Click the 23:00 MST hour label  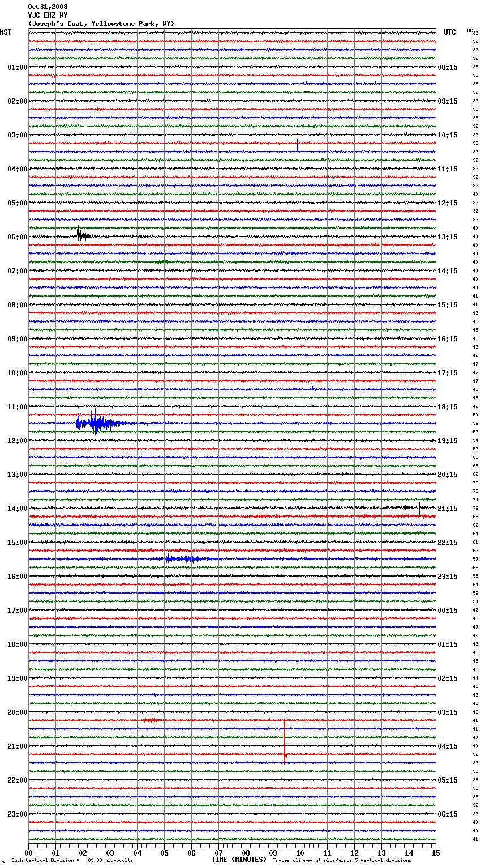coord(17,814)
